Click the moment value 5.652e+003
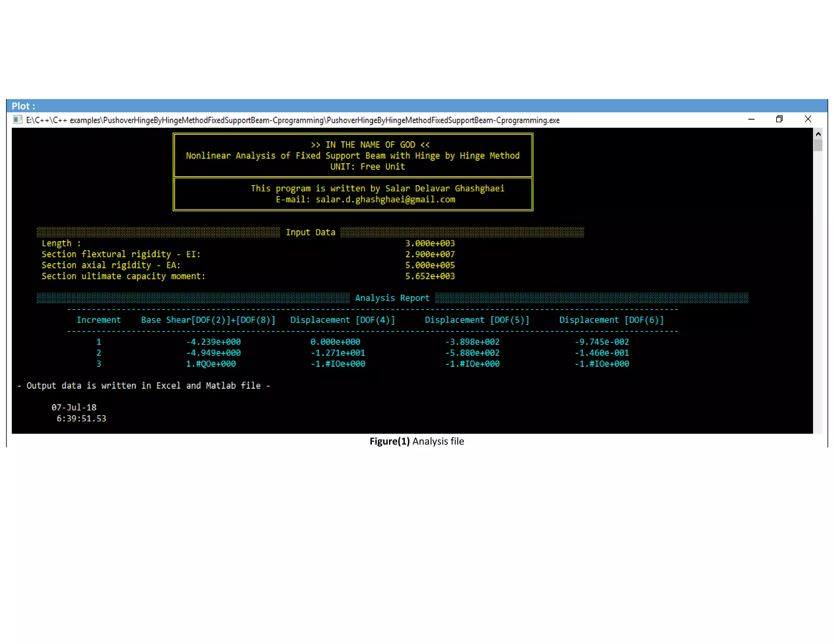Viewport: 834px width, 644px height. pyautogui.click(x=430, y=276)
